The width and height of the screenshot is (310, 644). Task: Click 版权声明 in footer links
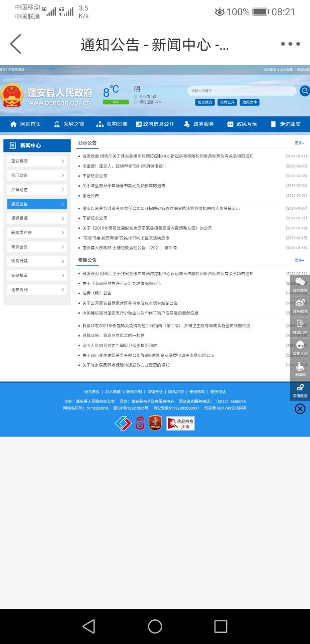(134, 391)
